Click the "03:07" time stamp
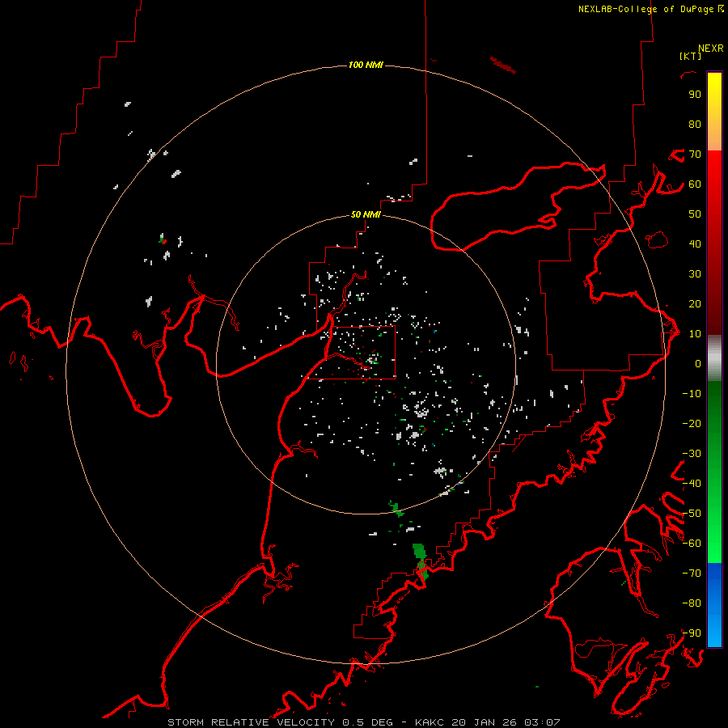Screen dimensions: 728x728 pyautogui.click(x=543, y=722)
